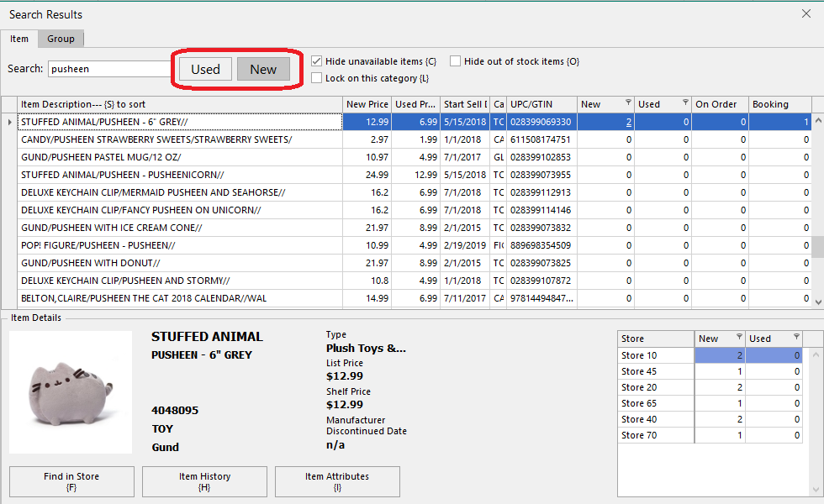The height and width of the screenshot is (504, 824).
Task: Click Store column header in stock table
Action: point(656,339)
